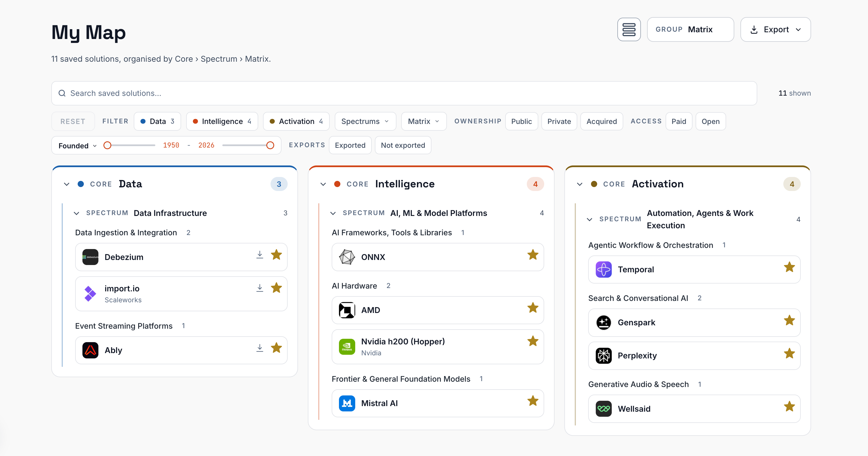Toggle the Exported filter chip
Image resolution: width=868 pixels, height=456 pixels.
click(x=350, y=145)
